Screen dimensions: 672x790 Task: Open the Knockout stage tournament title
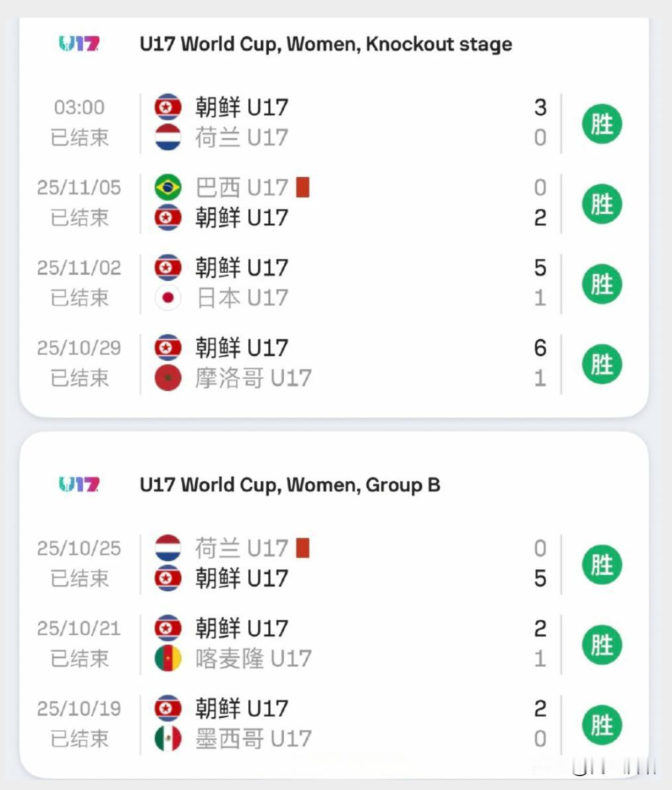326,44
